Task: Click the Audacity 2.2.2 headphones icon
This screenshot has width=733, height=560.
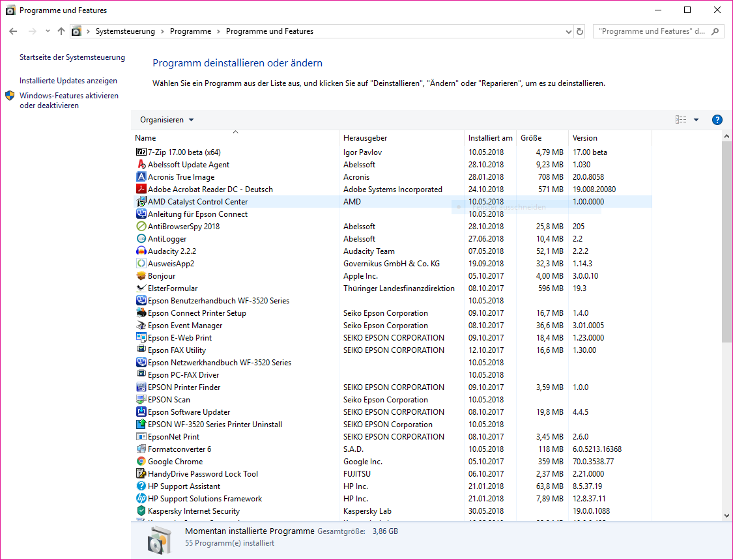Action: pos(141,251)
